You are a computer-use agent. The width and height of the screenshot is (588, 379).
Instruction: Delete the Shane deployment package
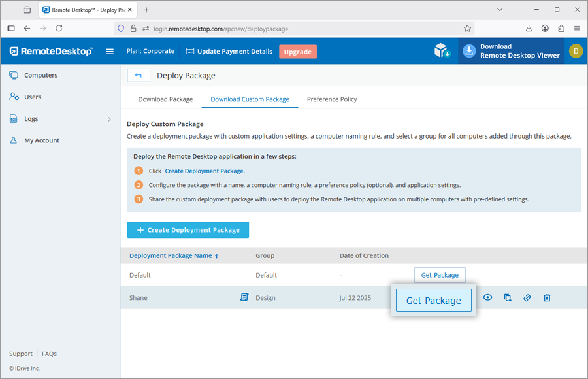click(547, 297)
